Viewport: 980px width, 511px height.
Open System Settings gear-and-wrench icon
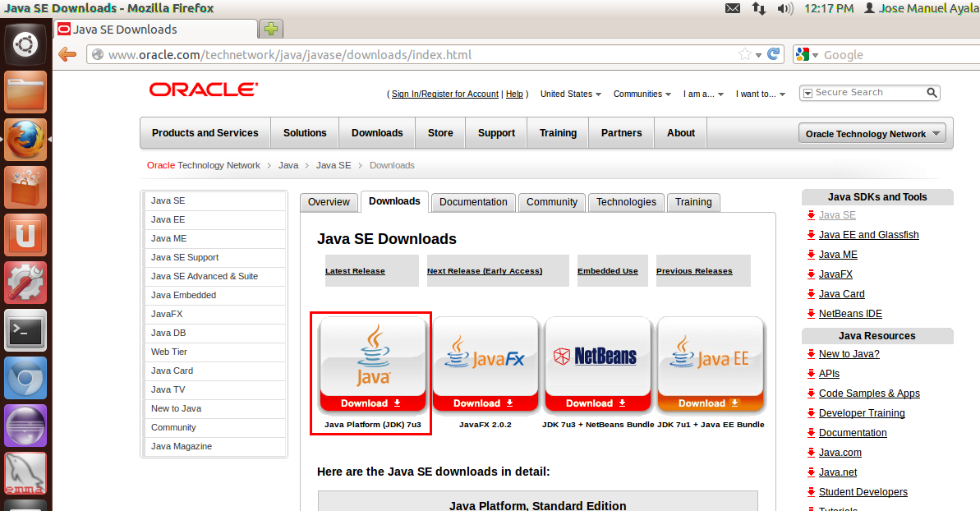tap(25, 283)
